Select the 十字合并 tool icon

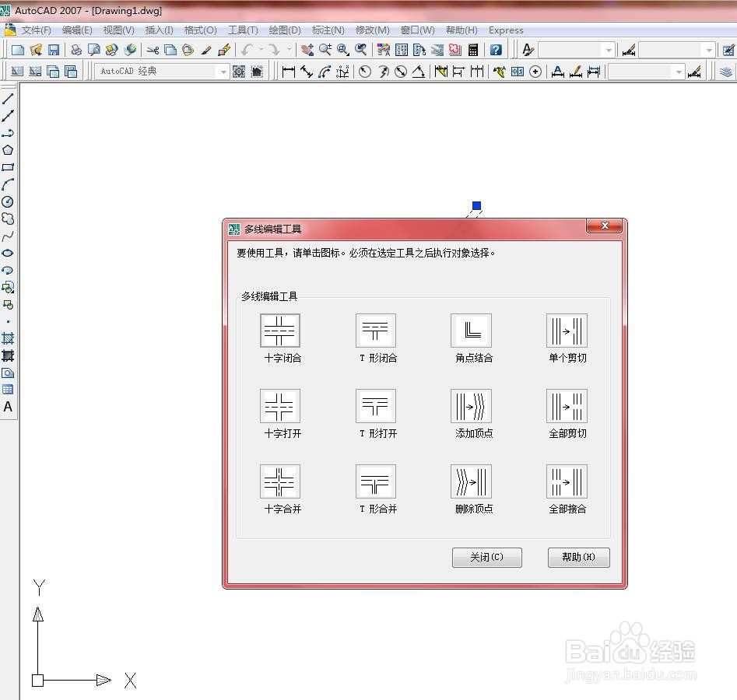pyautogui.click(x=280, y=481)
